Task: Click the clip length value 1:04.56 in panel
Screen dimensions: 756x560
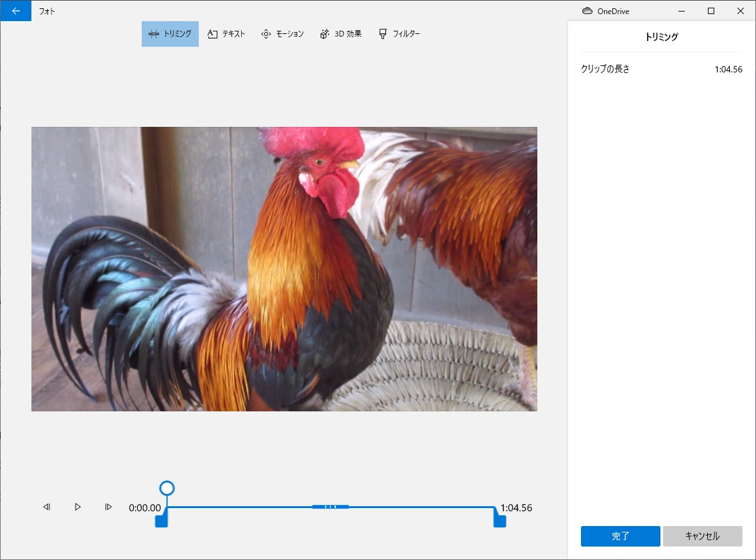Action: pyautogui.click(x=728, y=69)
